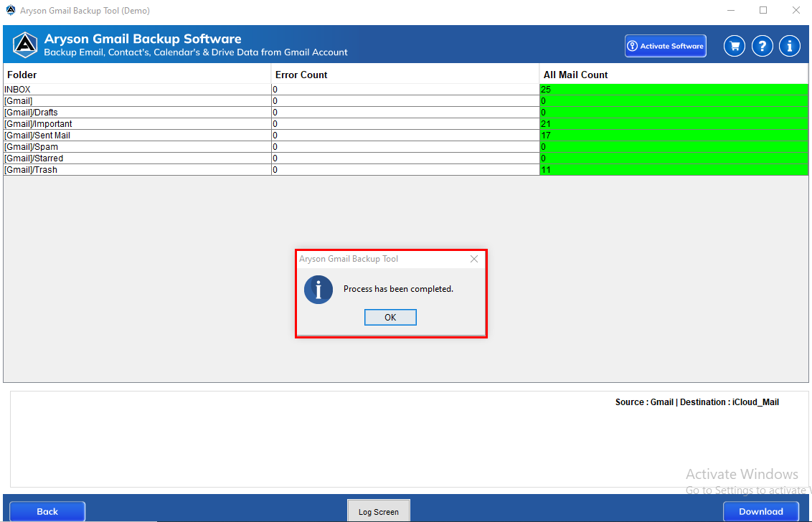Select the All Mail Count column header
812x522 pixels.
click(x=674, y=75)
